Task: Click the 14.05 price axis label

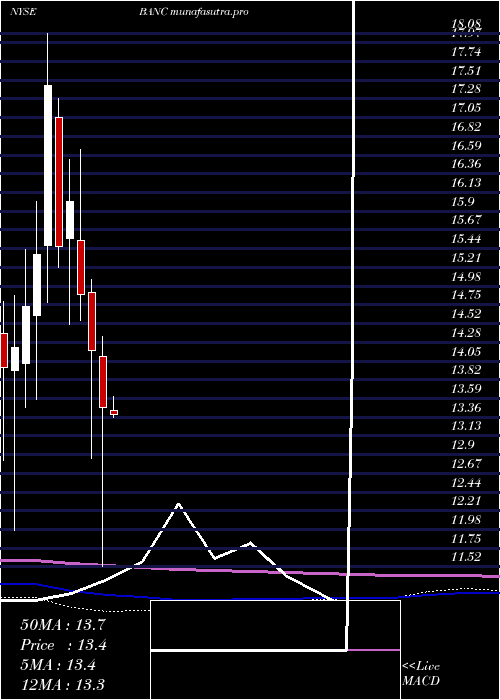Action: click(x=466, y=352)
